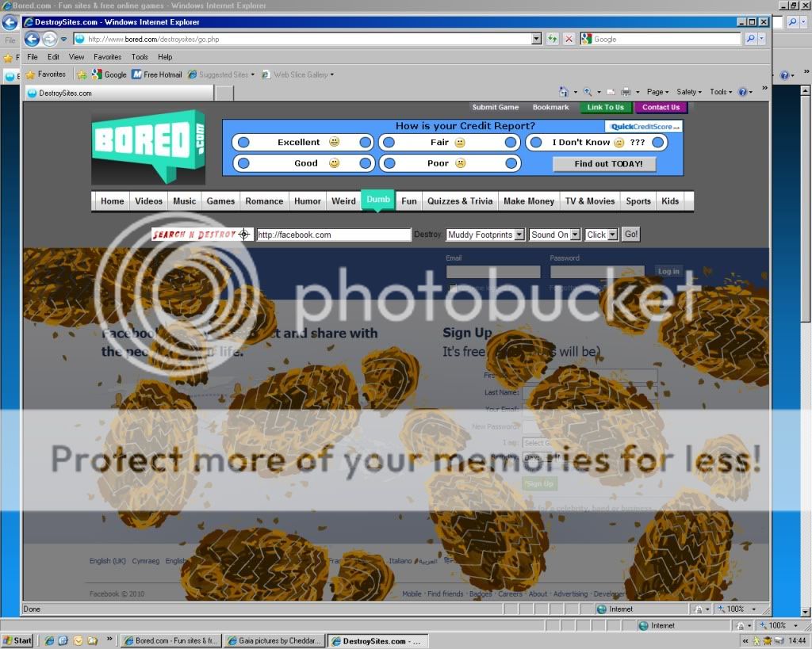The width and height of the screenshot is (812, 649).
Task: Expand the address bar history dropdown
Action: pos(537,39)
